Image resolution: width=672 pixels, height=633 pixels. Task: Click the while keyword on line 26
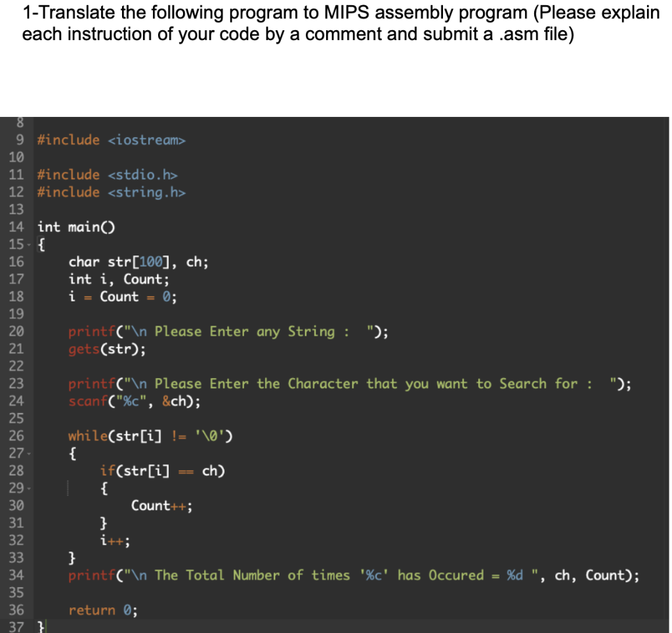[86, 435]
